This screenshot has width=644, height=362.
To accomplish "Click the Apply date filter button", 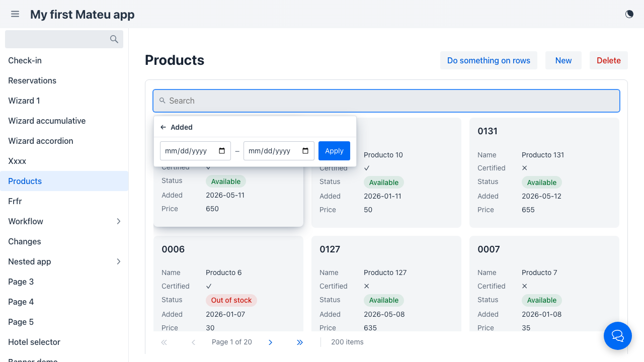I will click(x=334, y=151).
